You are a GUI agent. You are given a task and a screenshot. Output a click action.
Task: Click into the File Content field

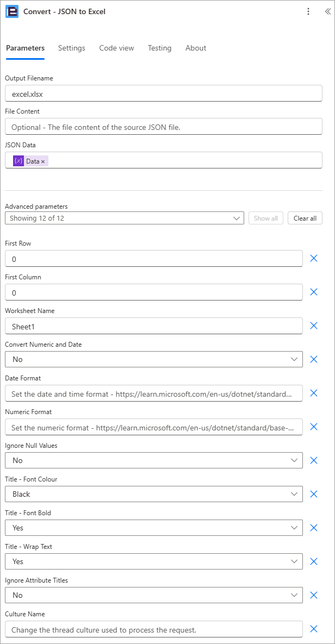(x=164, y=127)
